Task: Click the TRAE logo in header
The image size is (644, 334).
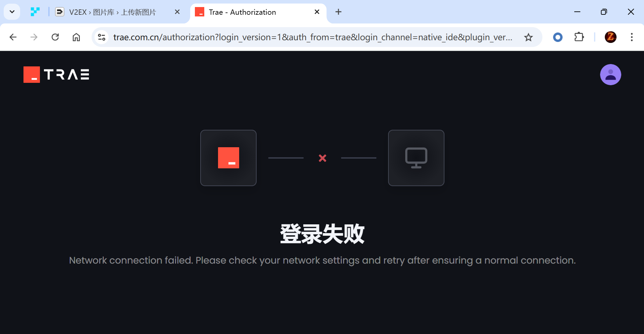Action: [56, 74]
